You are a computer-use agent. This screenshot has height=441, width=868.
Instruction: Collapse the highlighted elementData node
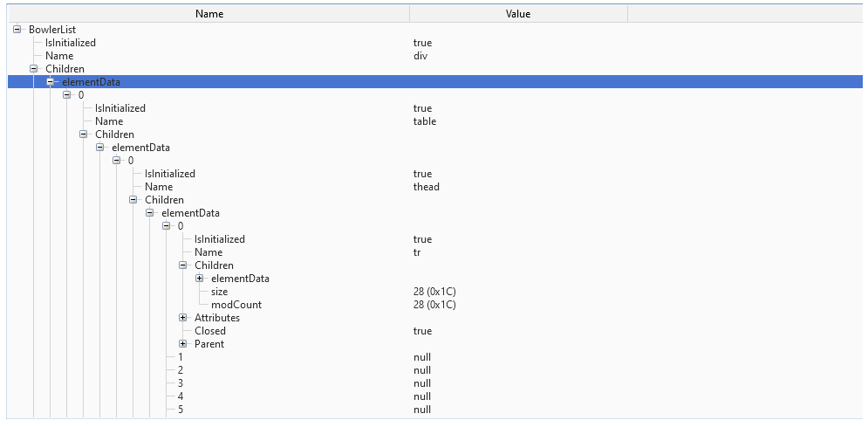point(51,82)
